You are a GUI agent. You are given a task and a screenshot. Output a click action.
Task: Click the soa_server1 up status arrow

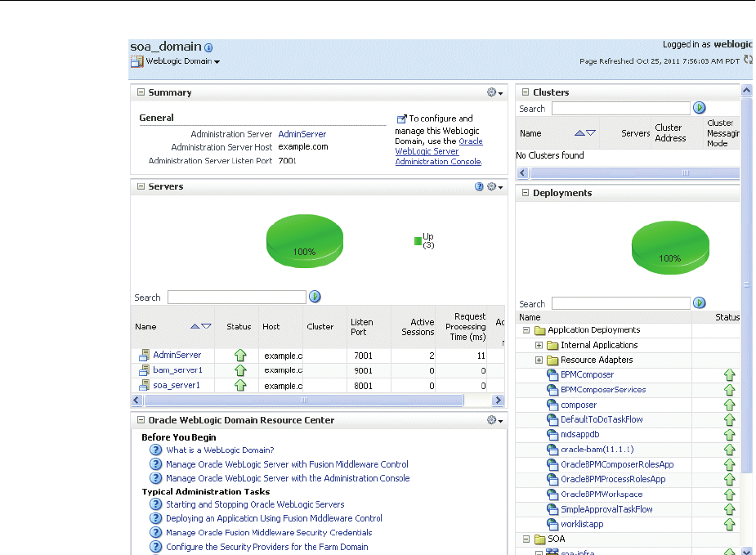pyautogui.click(x=240, y=385)
